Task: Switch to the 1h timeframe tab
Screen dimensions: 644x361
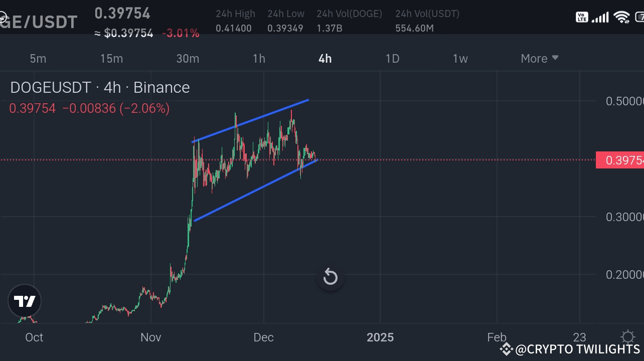Action: 259,58
